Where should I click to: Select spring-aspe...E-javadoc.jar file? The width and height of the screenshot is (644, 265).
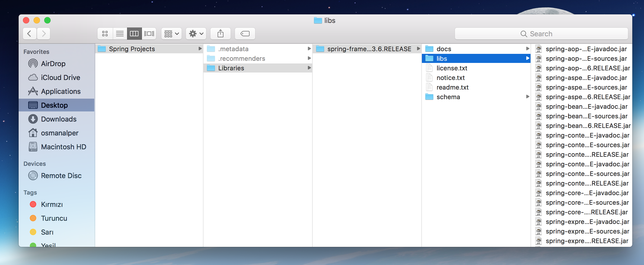tap(582, 78)
